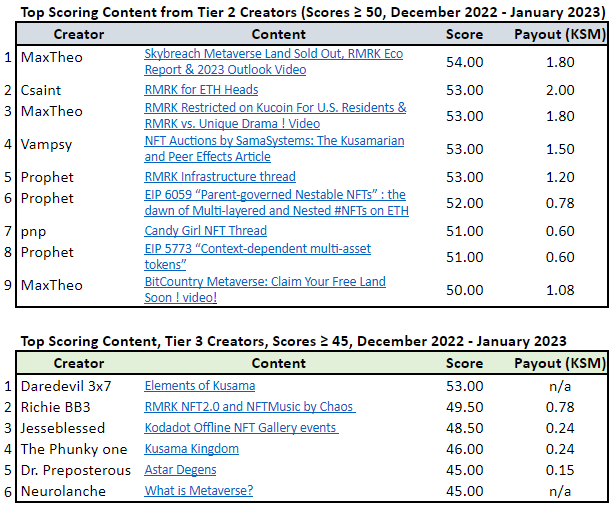Select the Tier 2 Score column header
613x507 pixels.
pyautogui.click(x=464, y=34)
